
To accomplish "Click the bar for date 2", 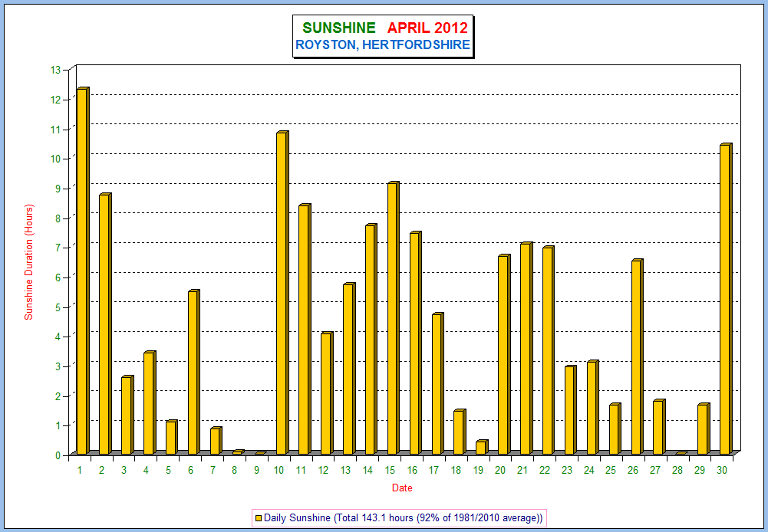I will (x=105, y=324).
